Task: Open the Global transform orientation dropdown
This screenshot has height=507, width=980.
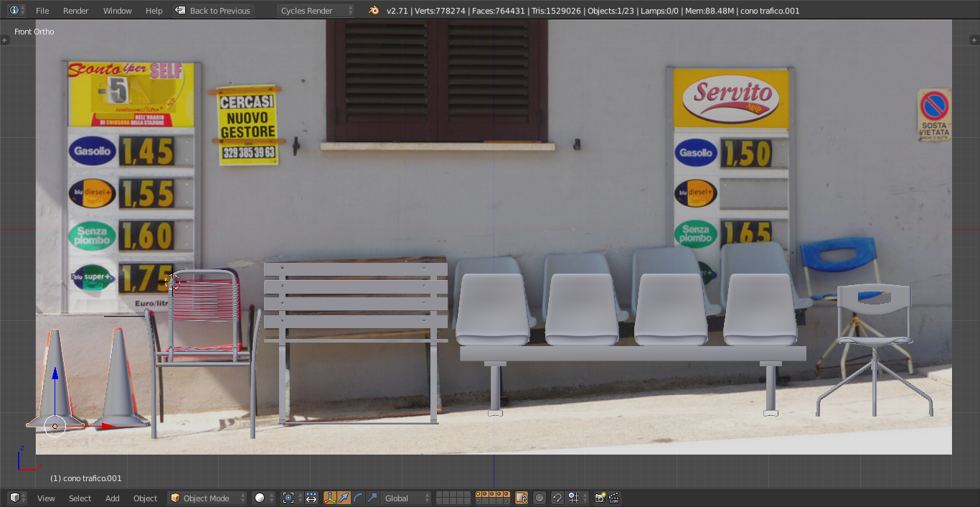Action: 406,498
